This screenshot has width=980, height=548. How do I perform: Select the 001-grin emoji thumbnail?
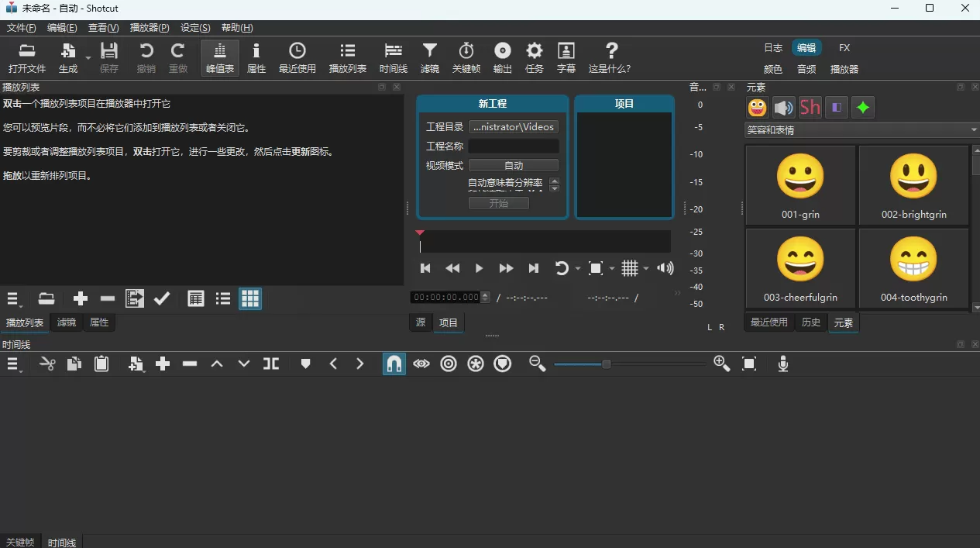tap(800, 185)
